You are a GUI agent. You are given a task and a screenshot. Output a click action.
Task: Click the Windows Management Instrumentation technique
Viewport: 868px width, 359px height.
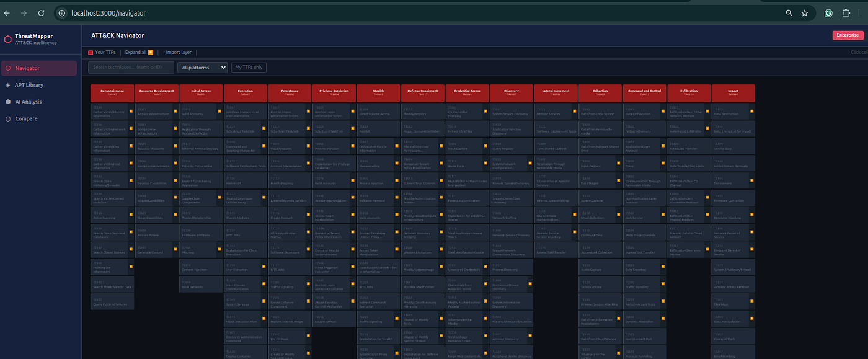246,111
